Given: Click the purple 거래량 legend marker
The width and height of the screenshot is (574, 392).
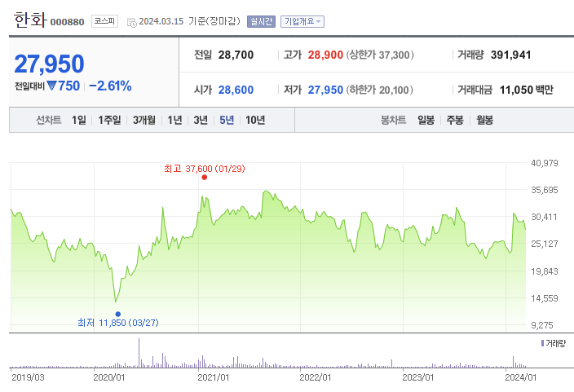Looking at the screenshot, I should coord(542,343).
